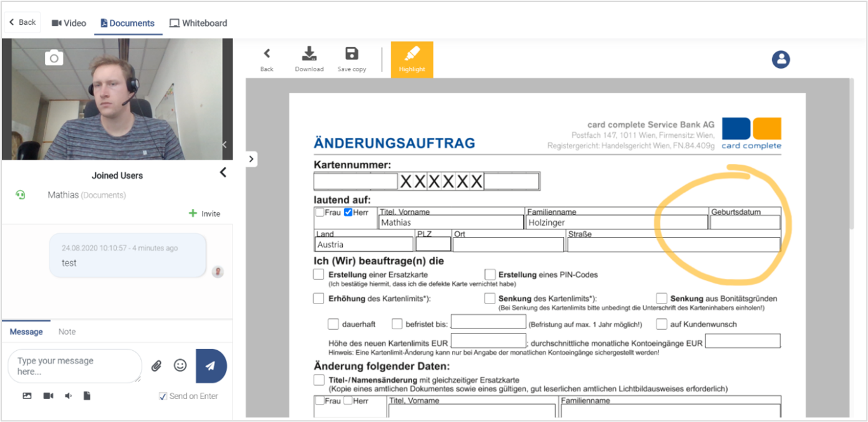The image size is (868, 422).
Task: Check the befristet bis checkbox
Action: (397, 324)
